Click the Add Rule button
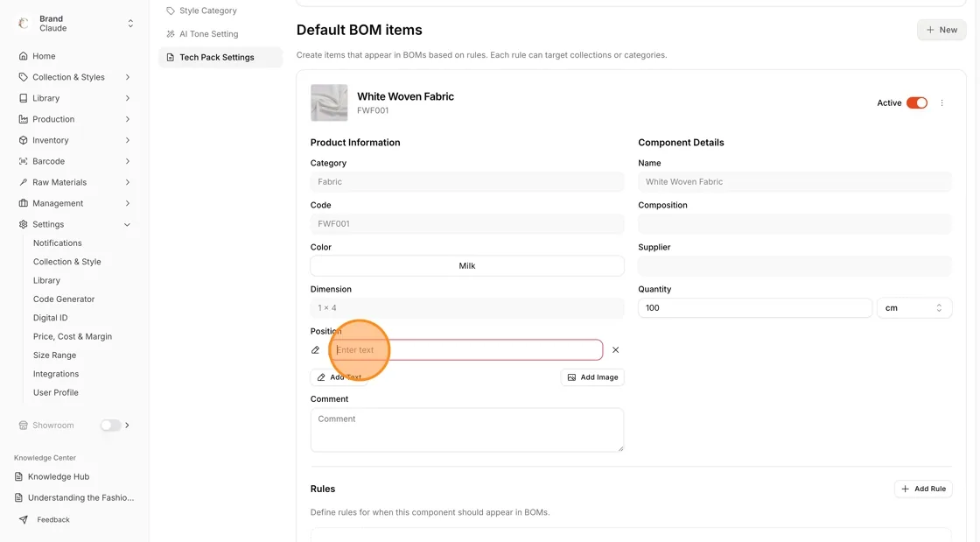 (923, 489)
